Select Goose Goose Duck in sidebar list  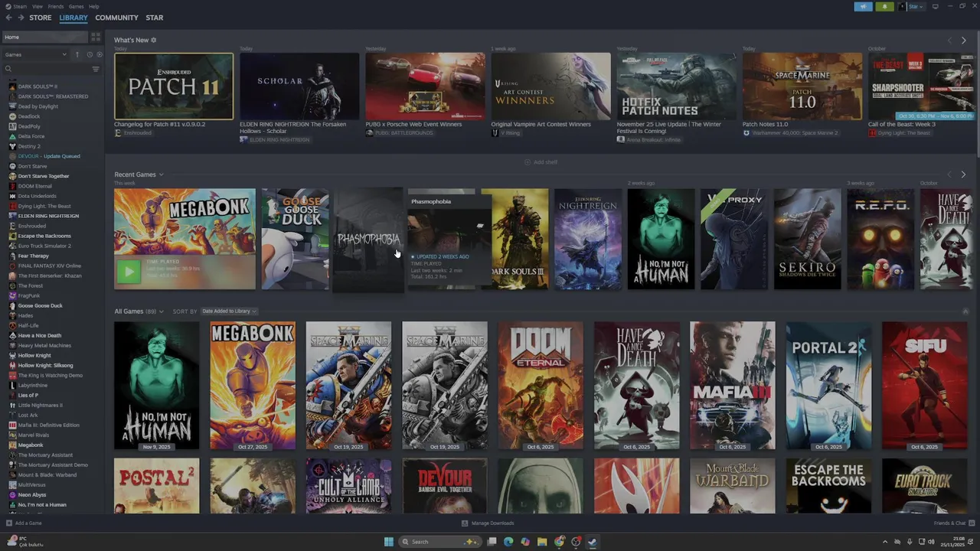(x=41, y=305)
